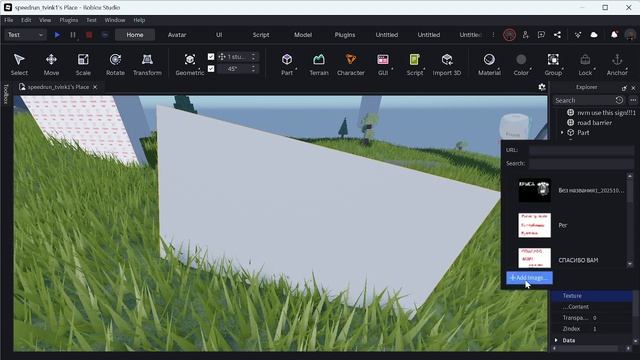
Task: Insert a Script from toolbar
Action: (415, 64)
